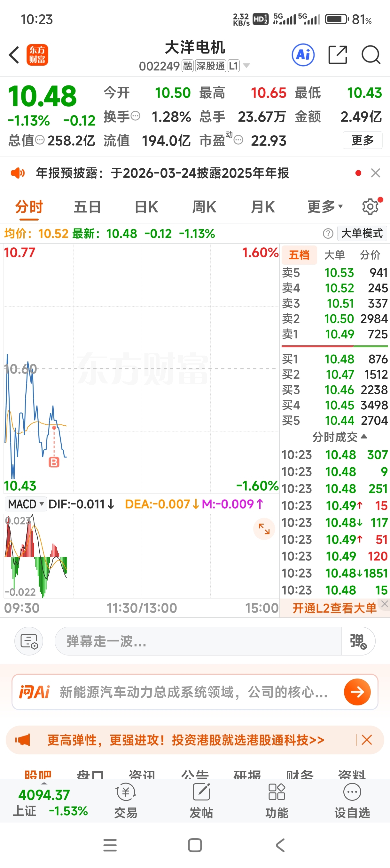Image resolution: width=390 pixels, height=868 pixels.
Task: Select 分价 tab
Action: [x=370, y=255]
